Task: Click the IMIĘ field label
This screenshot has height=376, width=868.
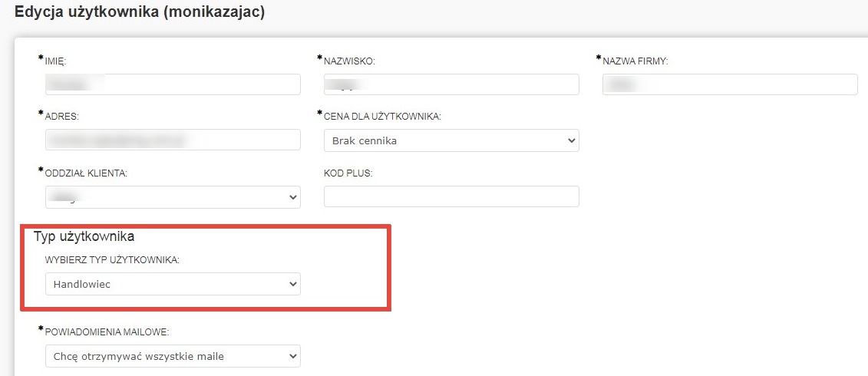Action: (56, 61)
